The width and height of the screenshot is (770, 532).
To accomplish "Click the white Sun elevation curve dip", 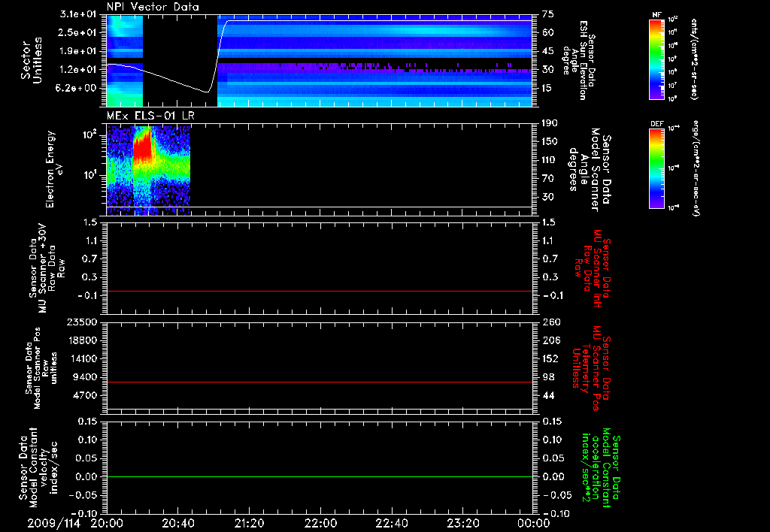I will (x=208, y=91).
